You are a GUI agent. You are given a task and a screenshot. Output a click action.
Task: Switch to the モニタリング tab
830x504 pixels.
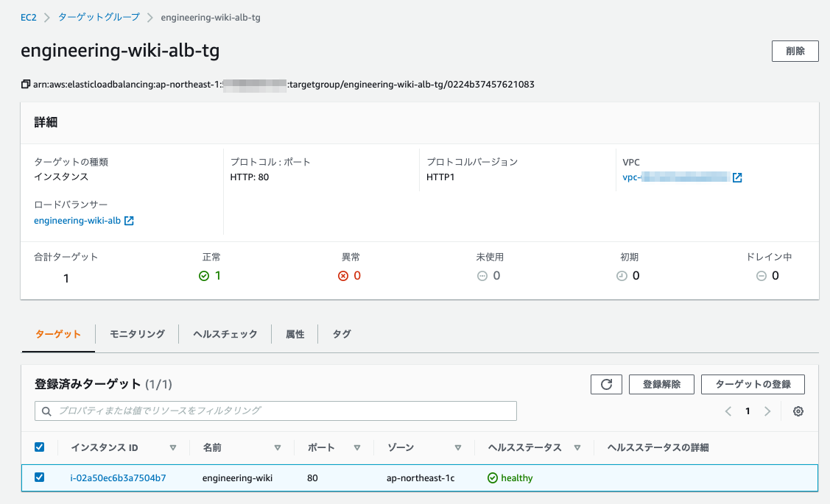[137, 334]
